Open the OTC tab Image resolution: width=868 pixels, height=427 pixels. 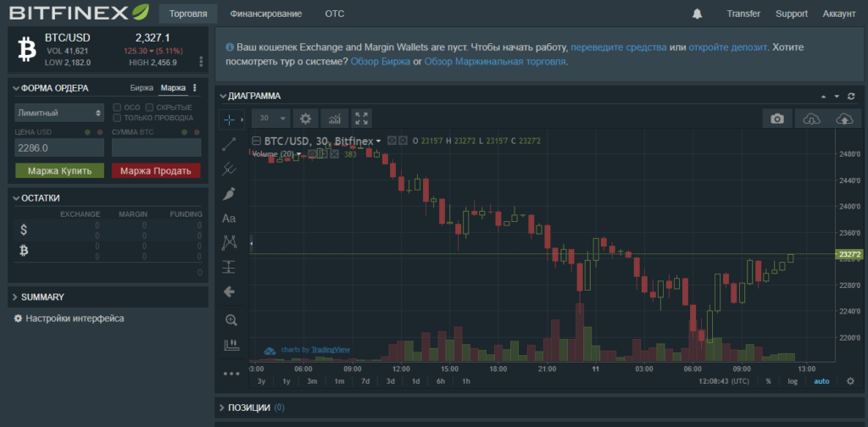(335, 14)
